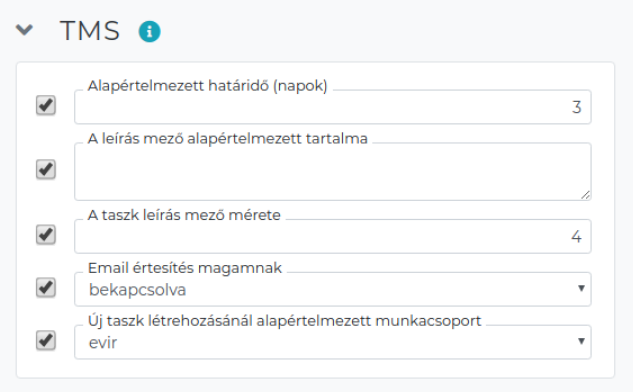
Task: Select the taszk leírás mező mérete input
Action: click(333, 237)
